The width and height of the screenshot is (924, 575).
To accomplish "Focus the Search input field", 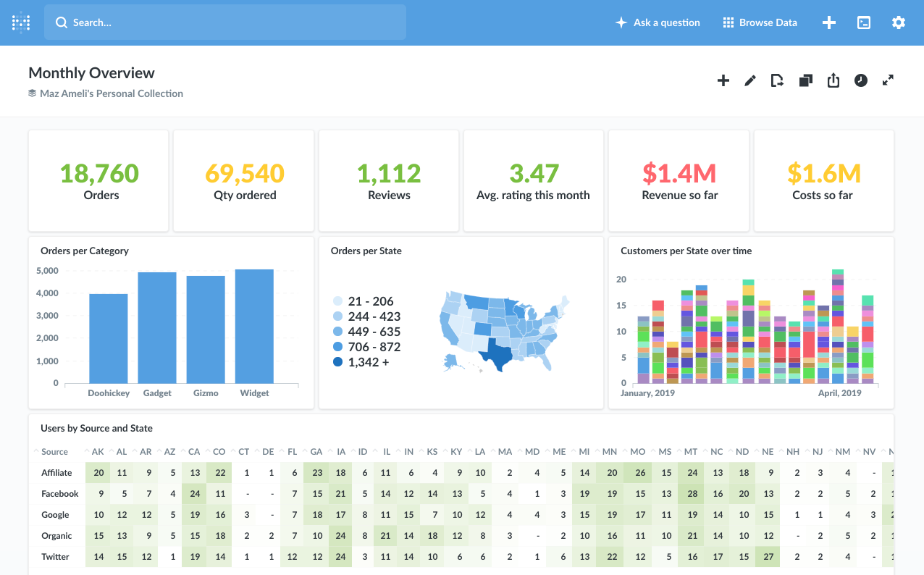I will (x=225, y=22).
